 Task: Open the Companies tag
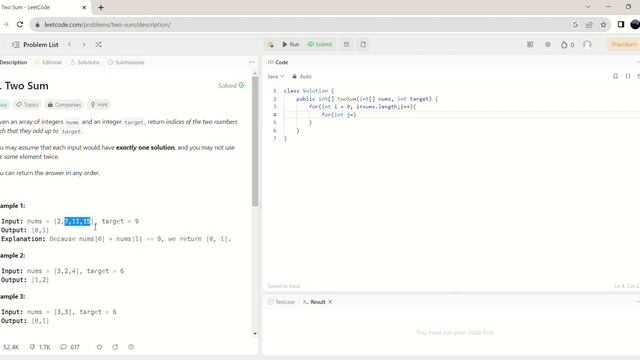tap(64, 104)
